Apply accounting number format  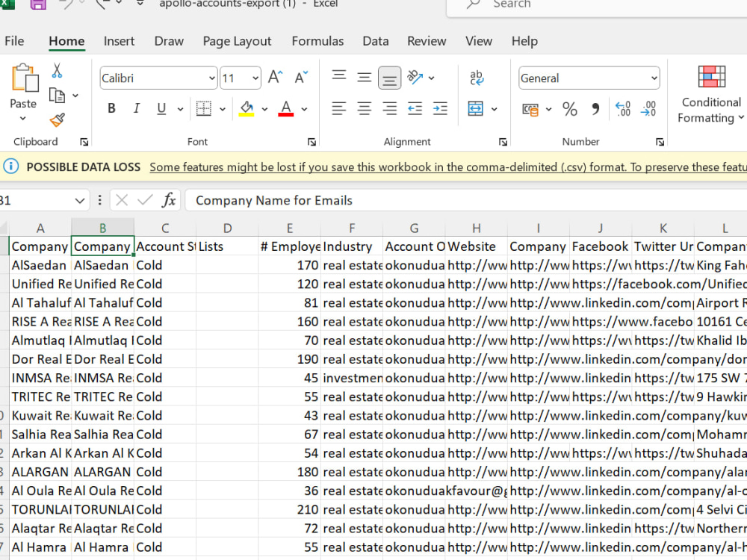tap(530, 110)
